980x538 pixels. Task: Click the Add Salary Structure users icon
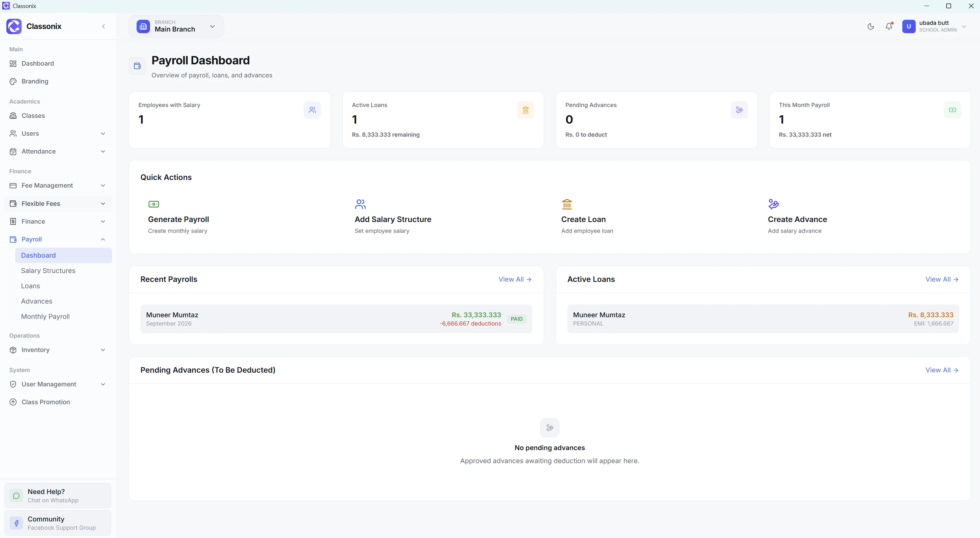[x=360, y=204]
